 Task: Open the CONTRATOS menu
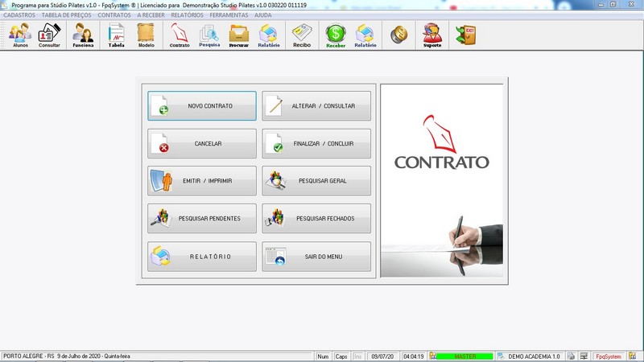click(x=114, y=15)
